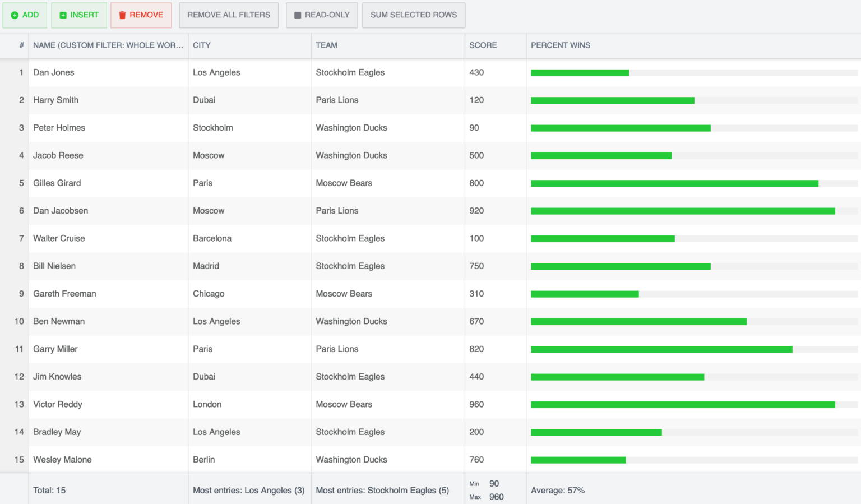This screenshot has height=504, width=861.
Task: Click the Most entries: Stockholm Eagles footer
Action: pos(382,490)
